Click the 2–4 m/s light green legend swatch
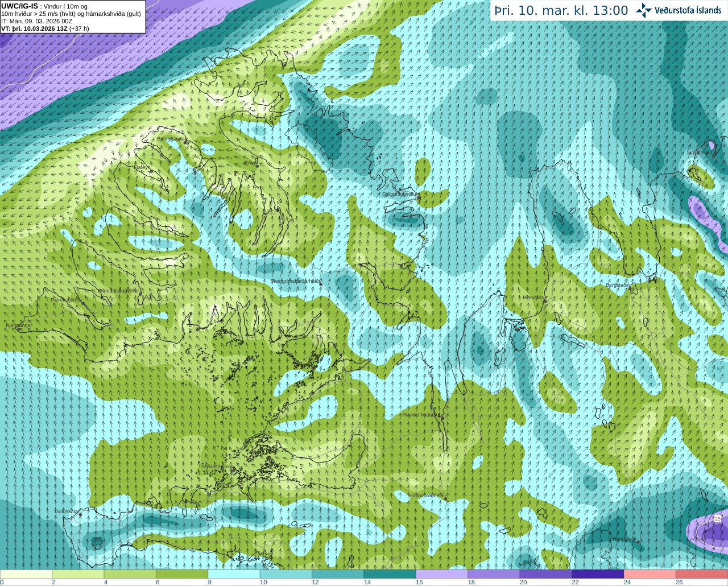This screenshot has width=728, height=586. tap(78, 574)
